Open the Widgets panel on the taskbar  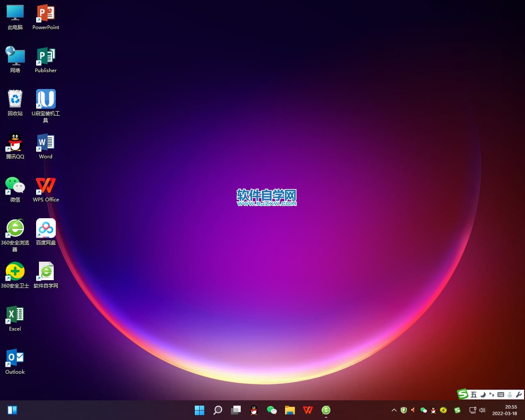click(12, 410)
